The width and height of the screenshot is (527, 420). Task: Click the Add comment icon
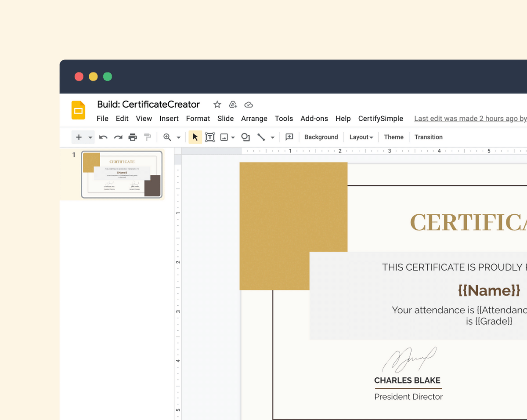(x=289, y=137)
